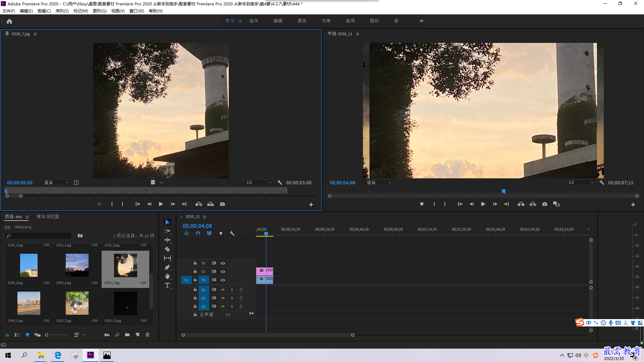This screenshot has height=362, width=644.
Task: Click Extract button in Program monitor
Action: tap(533, 204)
